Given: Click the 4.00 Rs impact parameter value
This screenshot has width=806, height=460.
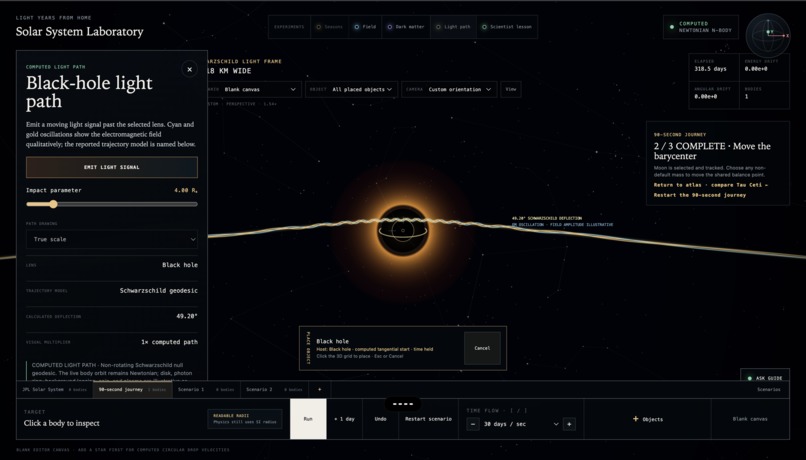Looking at the screenshot, I should [186, 190].
